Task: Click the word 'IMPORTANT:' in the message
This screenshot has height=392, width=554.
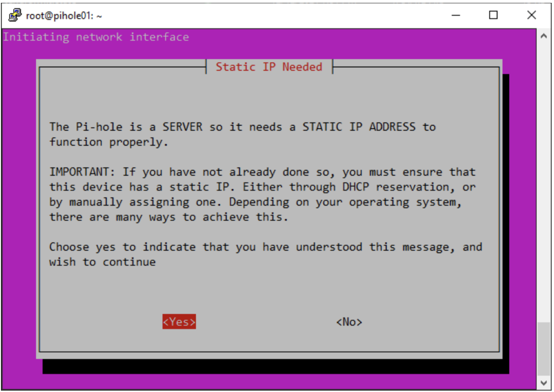Action: [83, 172]
